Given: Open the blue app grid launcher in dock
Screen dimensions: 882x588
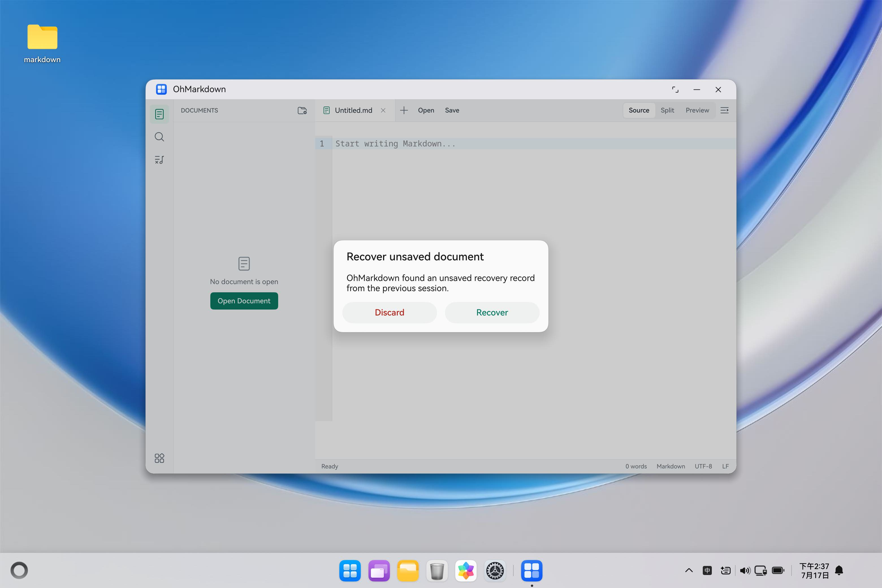Looking at the screenshot, I should [350, 571].
